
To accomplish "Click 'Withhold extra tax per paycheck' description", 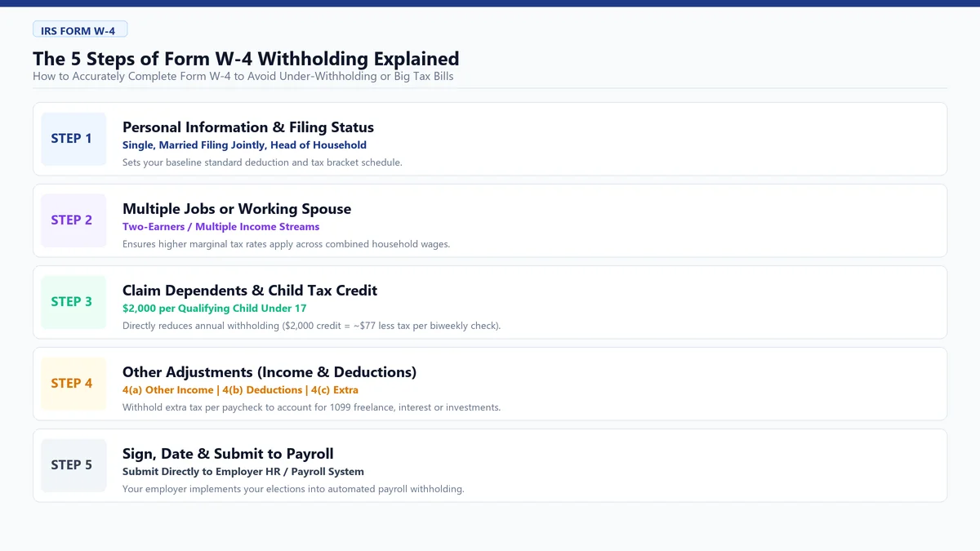I will pos(311,407).
